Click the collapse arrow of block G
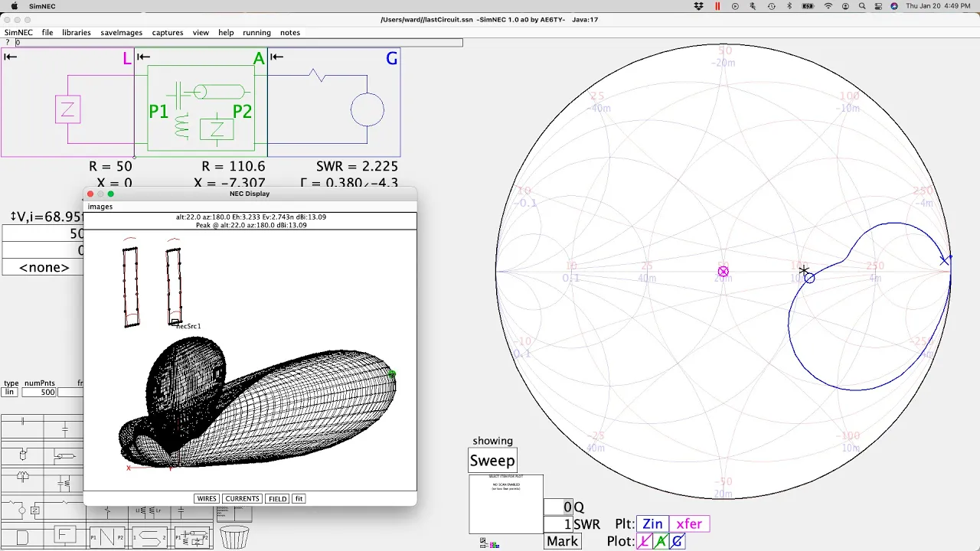 point(276,57)
